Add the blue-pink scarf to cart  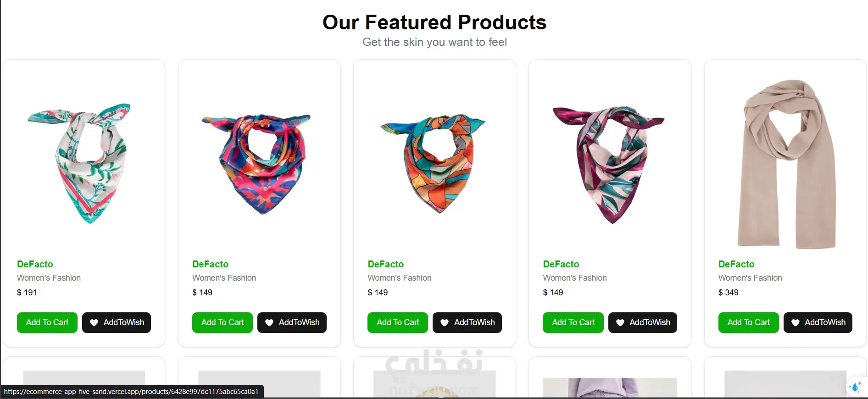[x=223, y=322]
